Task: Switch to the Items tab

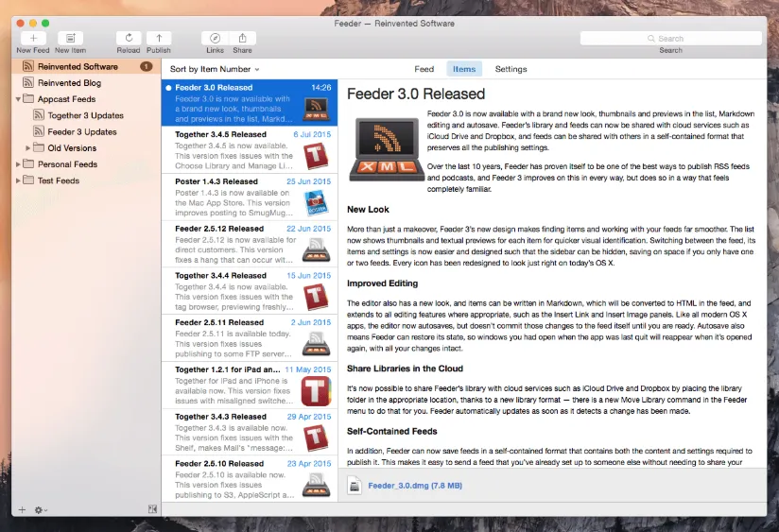Action: tap(464, 69)
